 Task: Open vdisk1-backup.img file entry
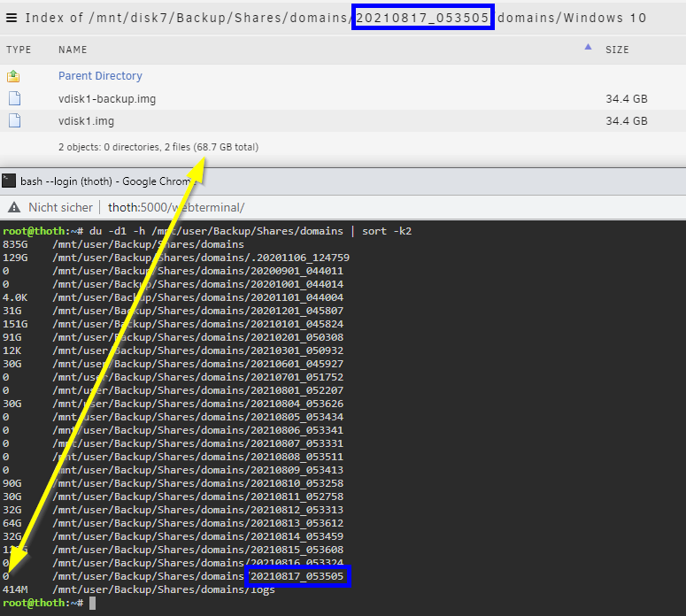pos(107,99)
